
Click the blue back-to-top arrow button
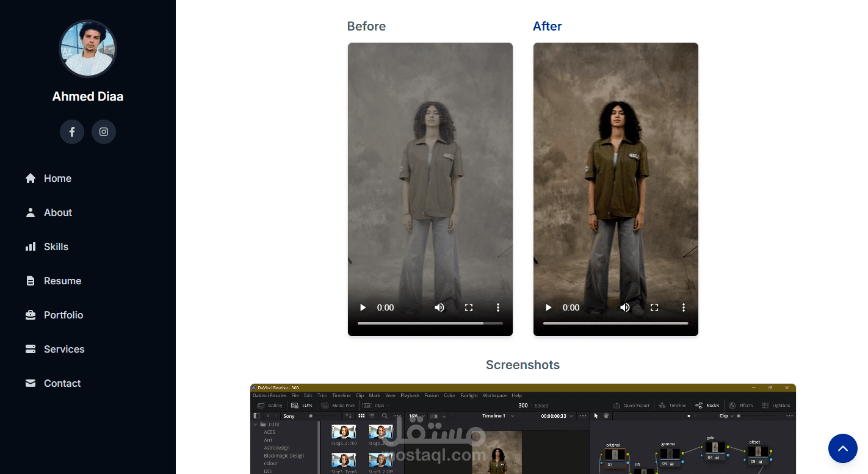pyautogui.click(x=842, y=448)
